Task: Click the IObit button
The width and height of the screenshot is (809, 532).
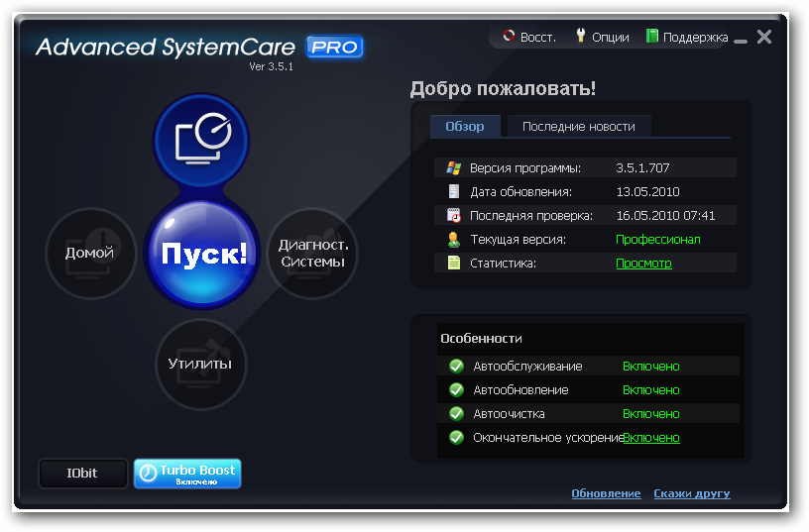Action: tap(82, 473)
